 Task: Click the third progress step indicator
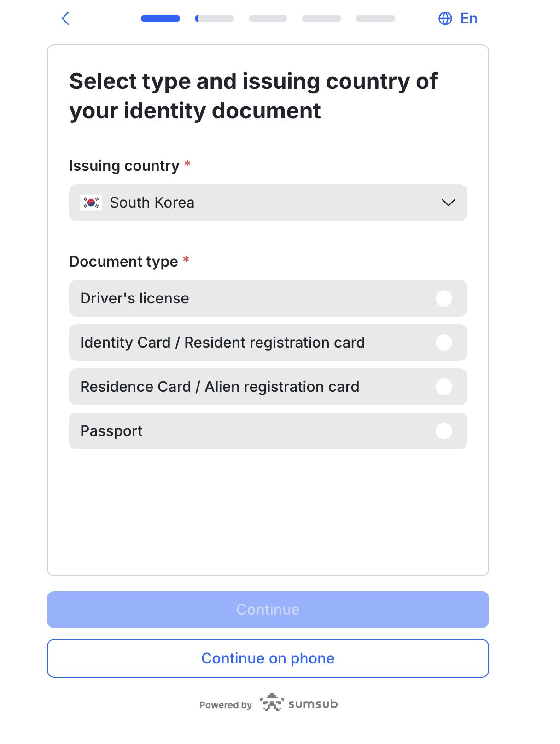click(x=268, y=18)
